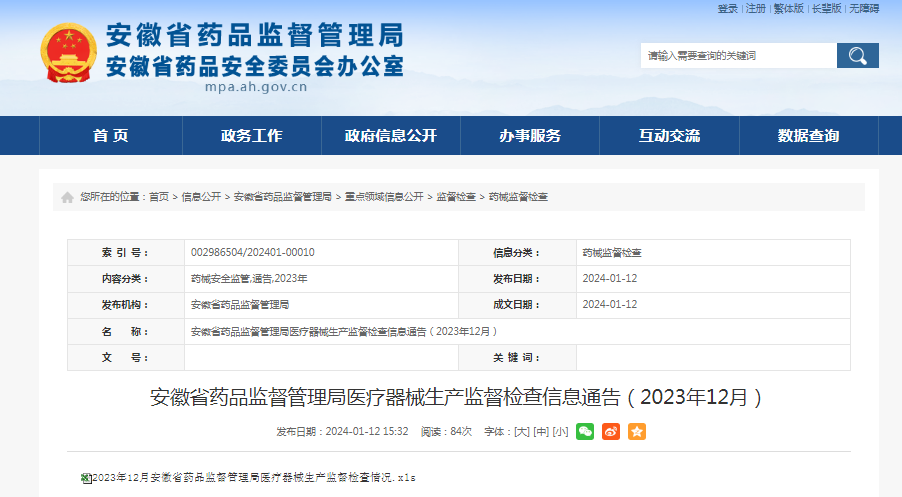The height and width of the screenshot is (497, 902).
Task: Go to 重点领域信息公开 in breadcrumb
Action: click(x=384, y=197)
